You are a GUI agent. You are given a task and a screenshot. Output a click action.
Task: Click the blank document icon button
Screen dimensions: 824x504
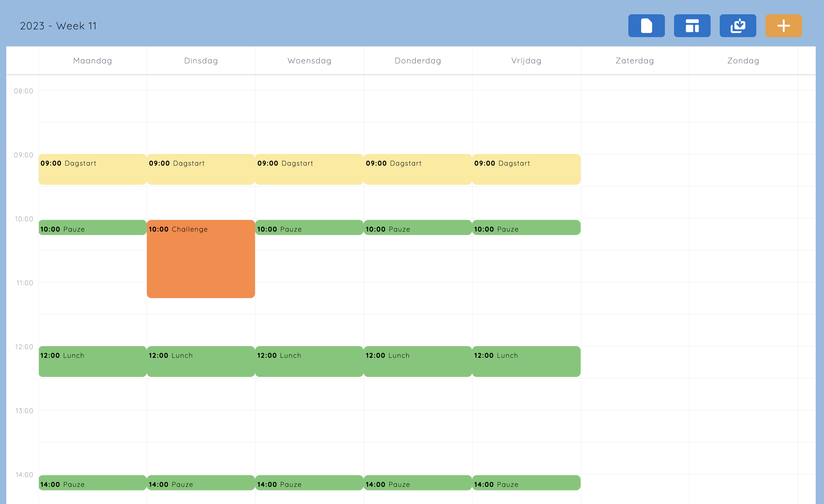pyautogui.click(x=646, y=26)
